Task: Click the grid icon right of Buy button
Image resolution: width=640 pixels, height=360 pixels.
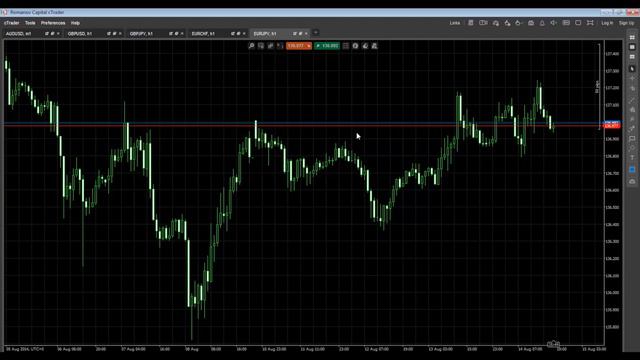Action: click(346, 46)
